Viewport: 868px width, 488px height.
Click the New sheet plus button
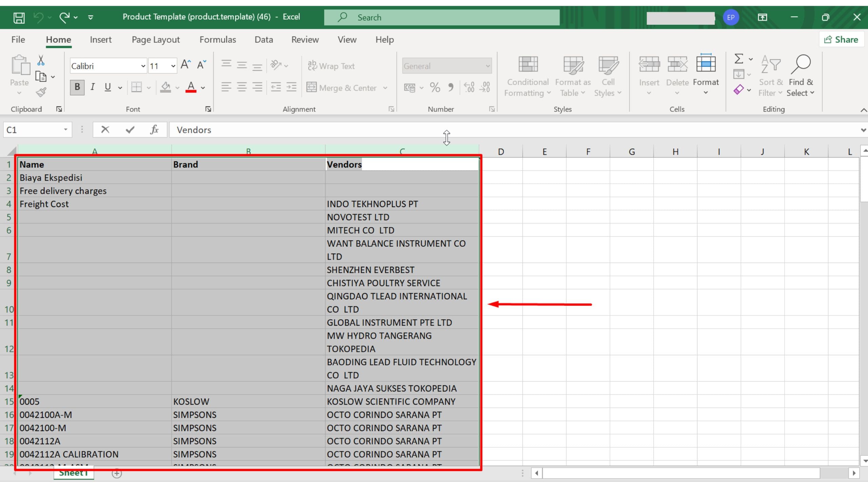point(117,473)
